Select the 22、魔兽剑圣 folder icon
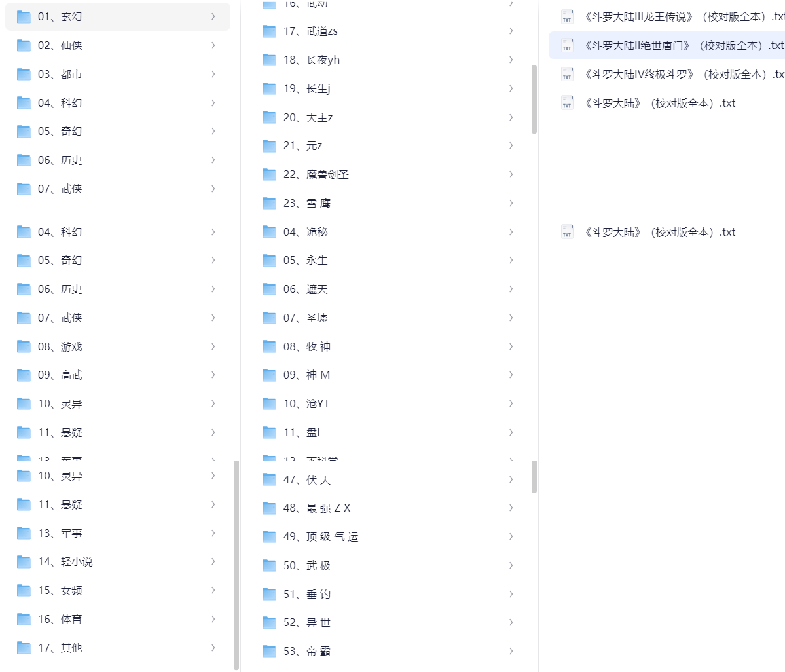 (269, 175)
